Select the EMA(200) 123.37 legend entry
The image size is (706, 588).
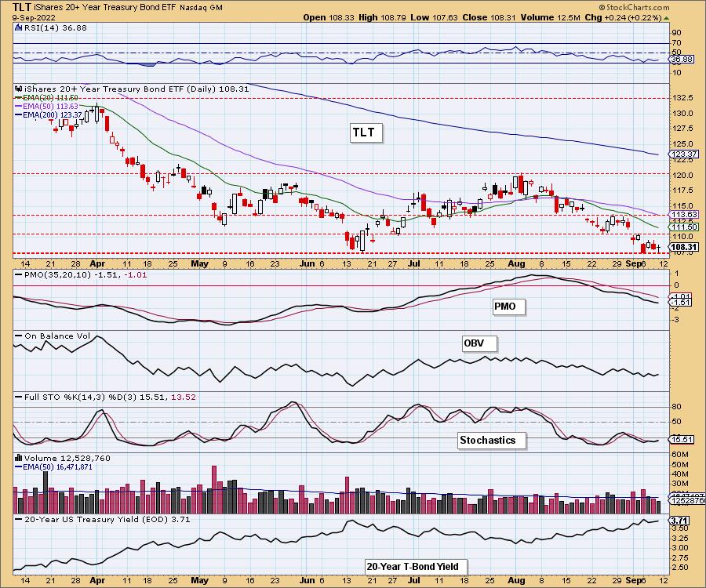coord(48,114)
